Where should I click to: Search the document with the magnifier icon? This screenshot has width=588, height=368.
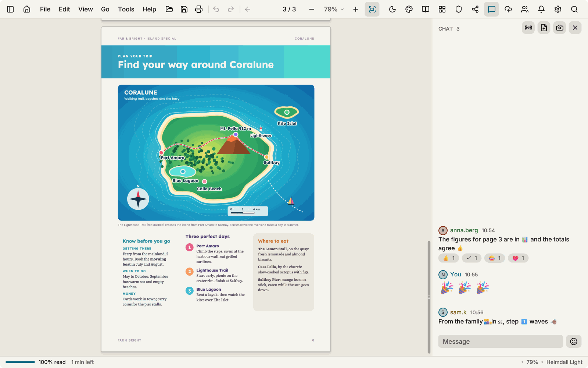[x=574, y=9]
